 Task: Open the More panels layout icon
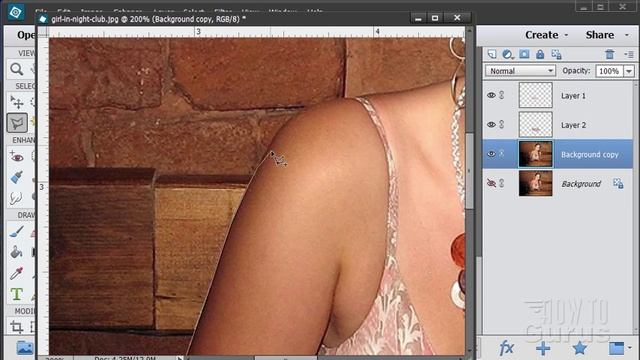click(x=616, y=348)
